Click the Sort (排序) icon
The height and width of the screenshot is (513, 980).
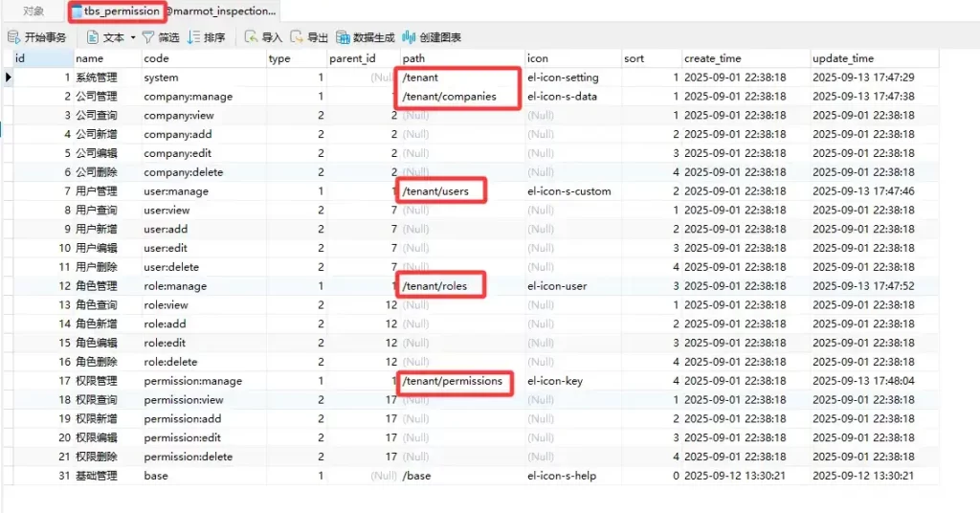point(194,37)
